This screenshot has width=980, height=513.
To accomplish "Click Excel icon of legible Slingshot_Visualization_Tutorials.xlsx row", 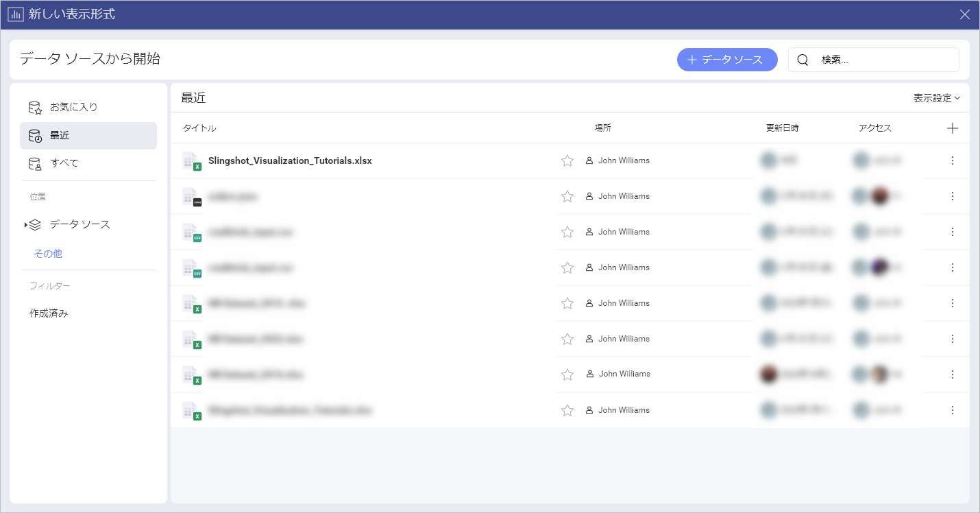I will pos(192,161).
